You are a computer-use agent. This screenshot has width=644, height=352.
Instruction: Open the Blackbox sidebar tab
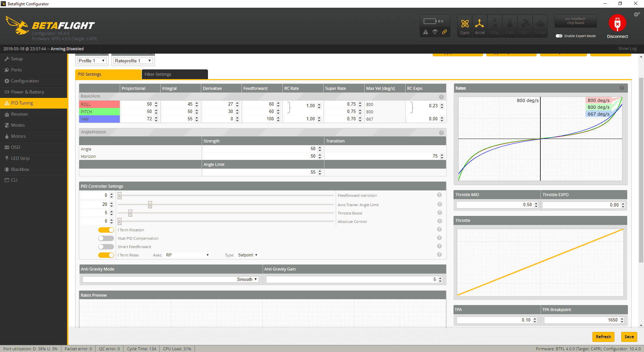pos(34,169)
